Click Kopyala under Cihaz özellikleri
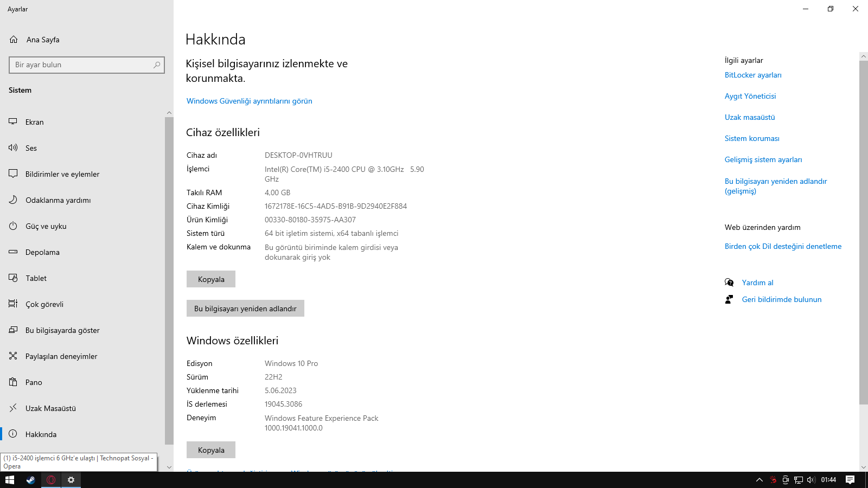 point(211,279)
